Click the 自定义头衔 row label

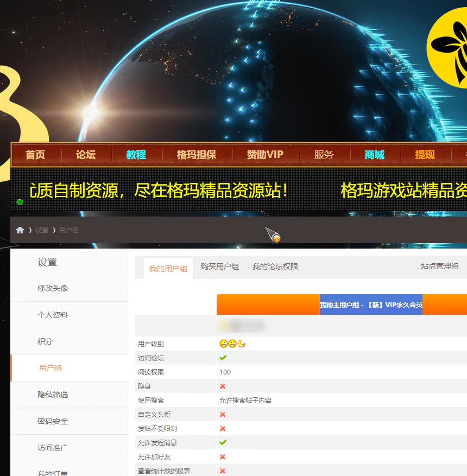154,414
